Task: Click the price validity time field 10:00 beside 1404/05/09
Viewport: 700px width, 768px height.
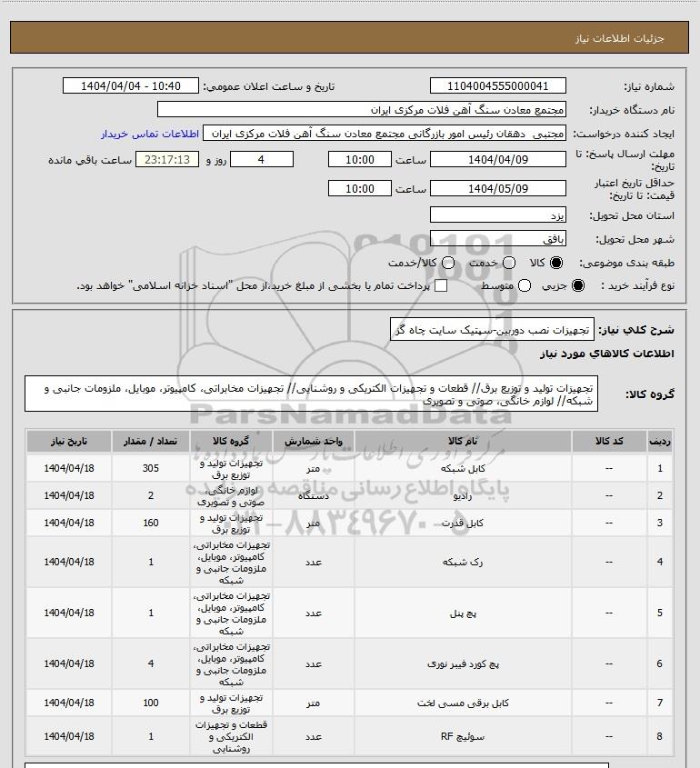Action: [360, 188]
